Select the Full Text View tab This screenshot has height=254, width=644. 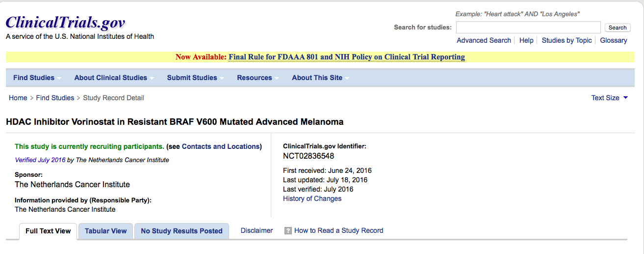[48, 231]
